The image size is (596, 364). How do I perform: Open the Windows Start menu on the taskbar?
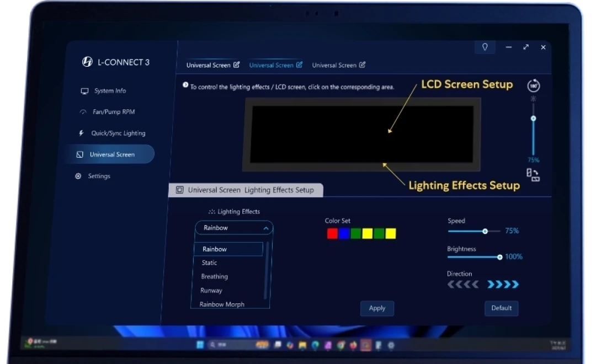[200, 345]
